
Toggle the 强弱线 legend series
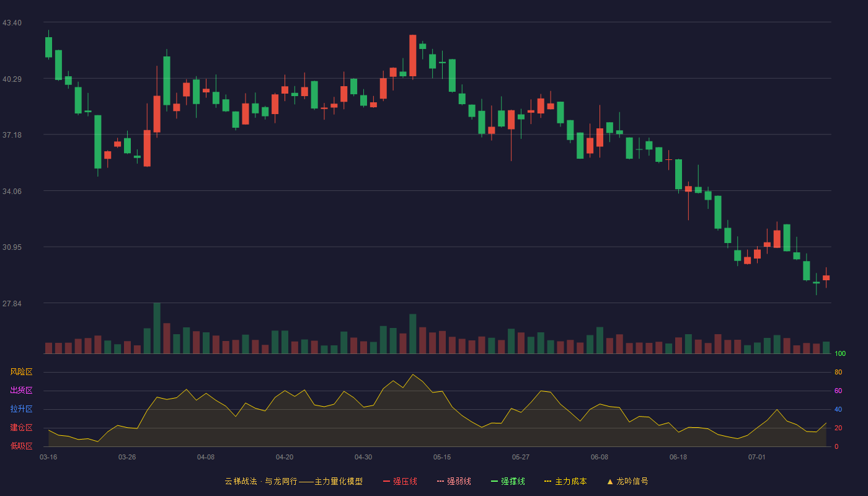point(454,481)
